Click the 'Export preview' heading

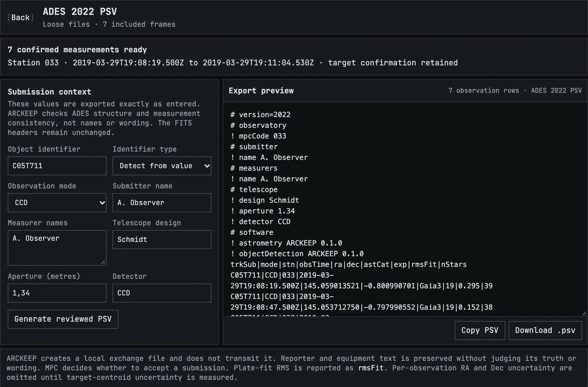[x=261, y=91]
